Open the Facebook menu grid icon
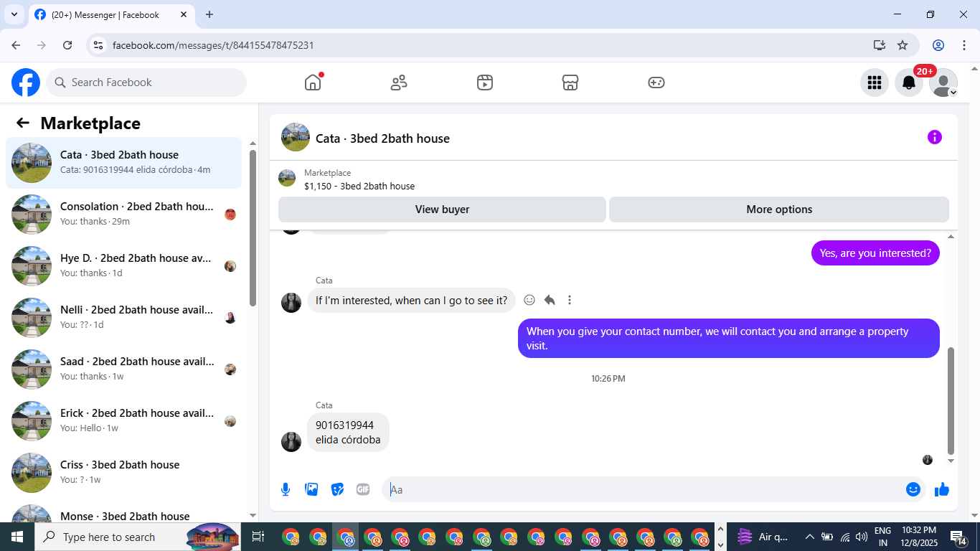 [875, 83]
